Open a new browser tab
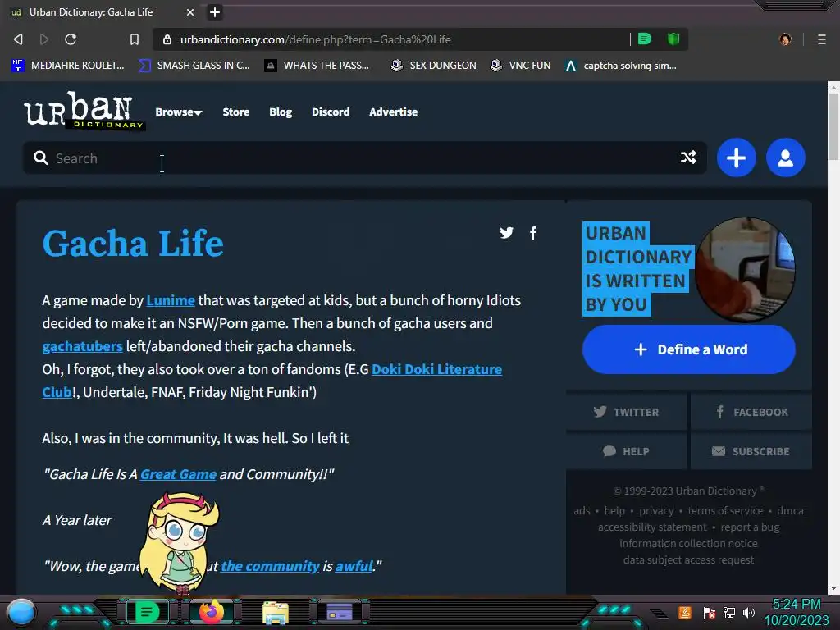 click(x=215, y=11)
